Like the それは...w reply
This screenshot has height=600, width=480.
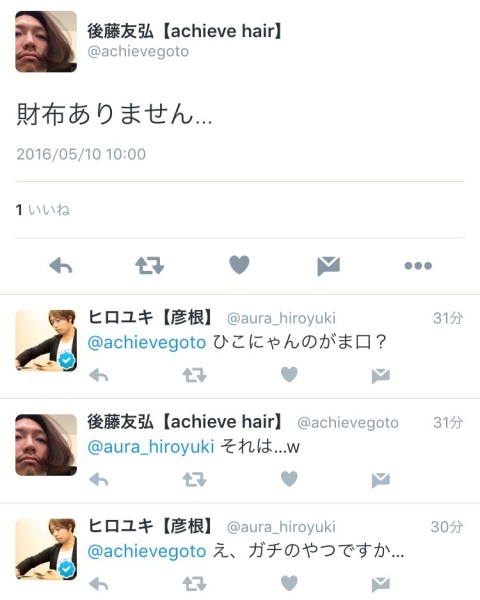[289, 479]
